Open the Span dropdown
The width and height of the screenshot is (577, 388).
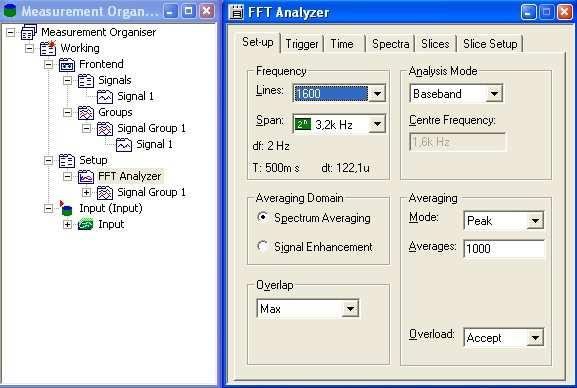(x=377, y=124)
